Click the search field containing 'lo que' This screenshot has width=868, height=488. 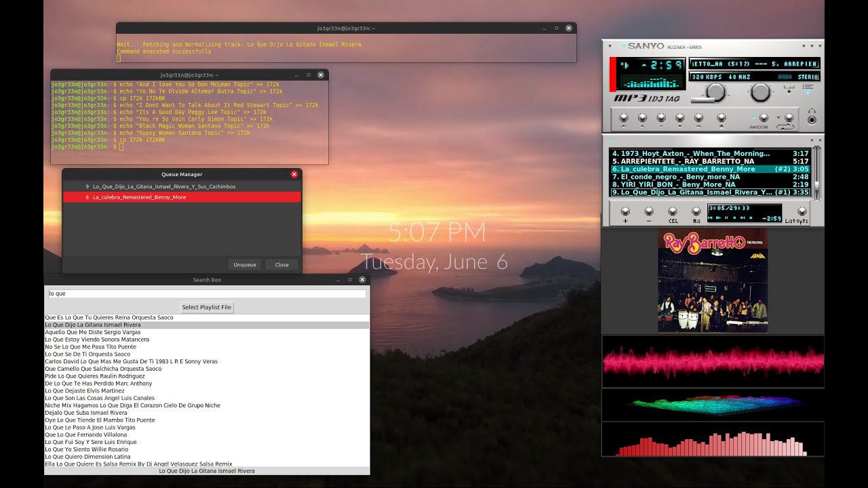click(207, 293)
